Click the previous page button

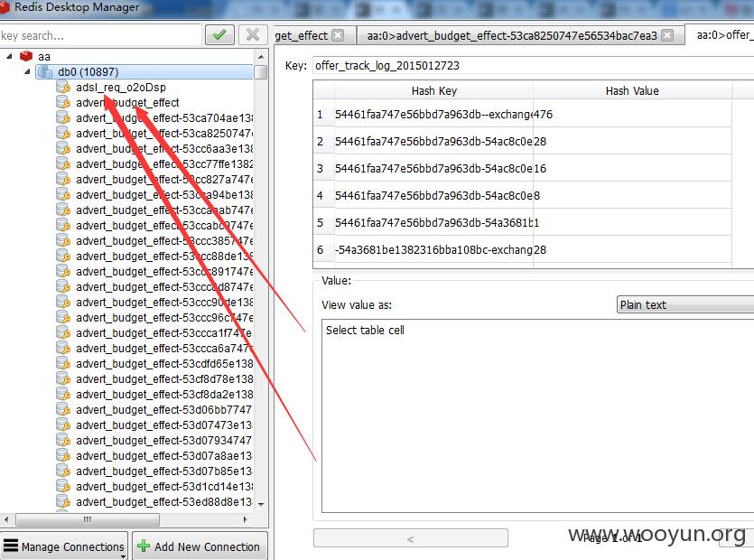click(410, 539)
